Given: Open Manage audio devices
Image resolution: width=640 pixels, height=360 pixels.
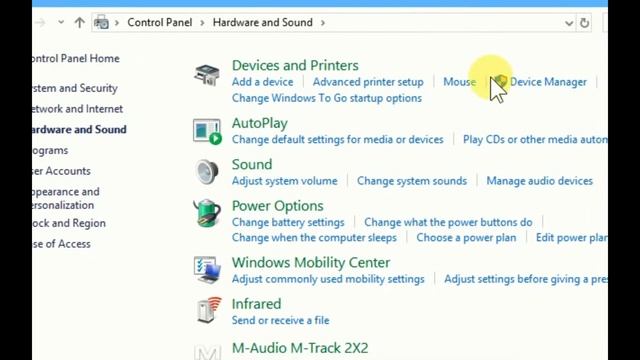Looking at the screenshot, I should pyautogui.click(x=539, y=181).
